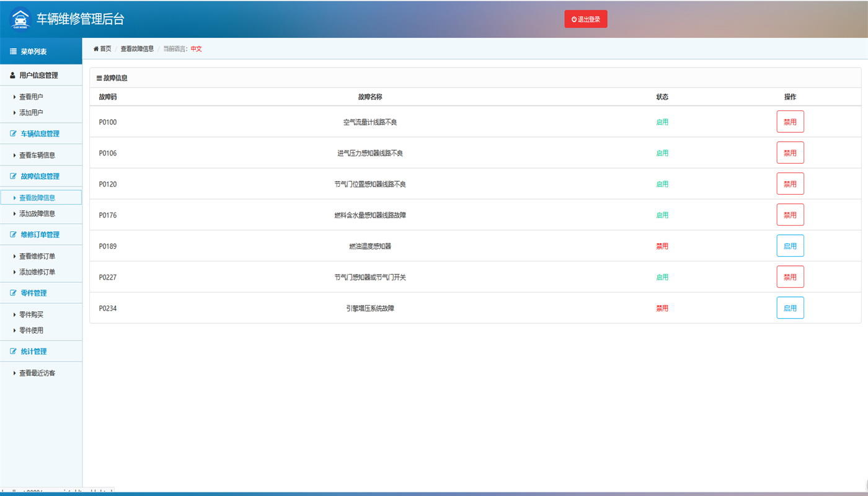Collapse the 维修订单管理 section
This screenshot has width=868, height=496.
(41, 235)
